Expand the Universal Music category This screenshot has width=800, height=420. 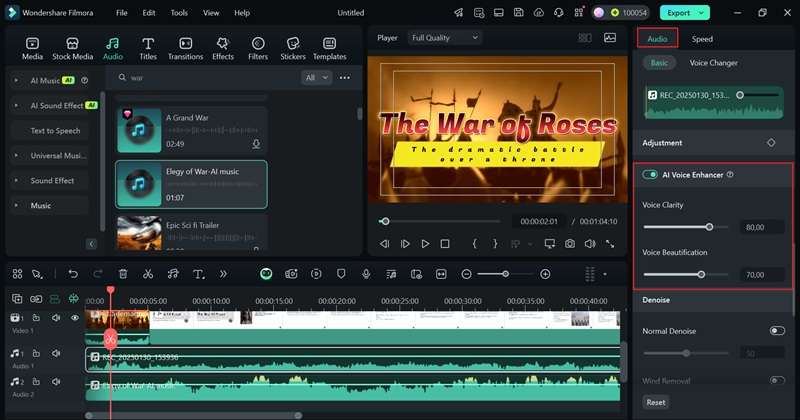click(16, 156)
